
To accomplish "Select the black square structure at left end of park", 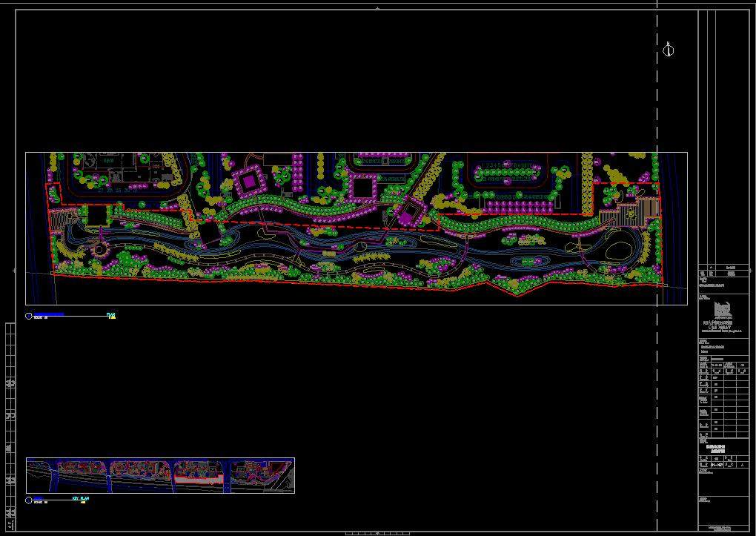I will click(x=98, y=215).
